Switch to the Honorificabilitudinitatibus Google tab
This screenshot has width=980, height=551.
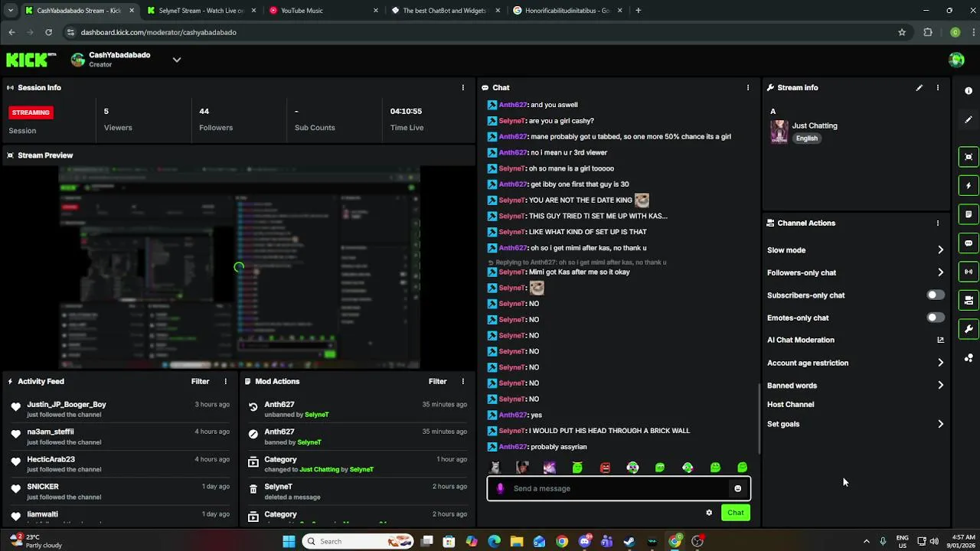tap(568, 11)
